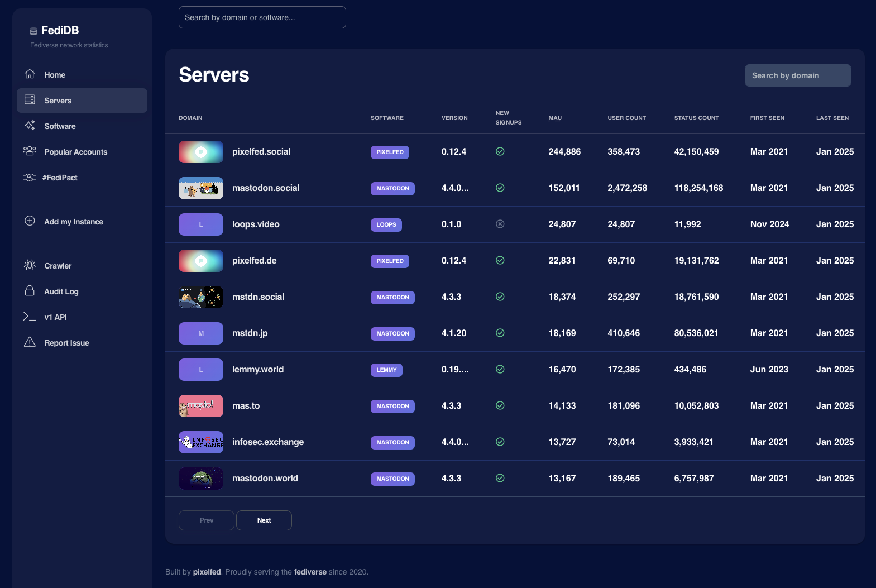Open the pixelfed link in footer

[207, 572]
